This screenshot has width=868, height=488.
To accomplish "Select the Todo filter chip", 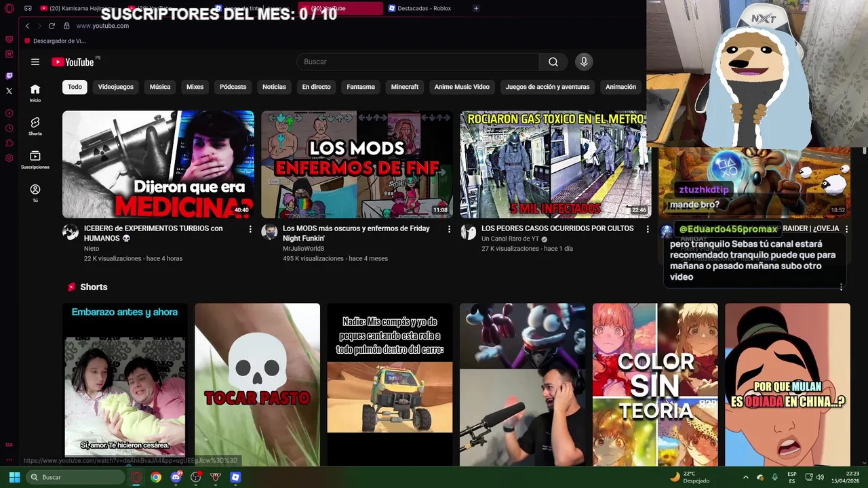I will coord(75,87).
